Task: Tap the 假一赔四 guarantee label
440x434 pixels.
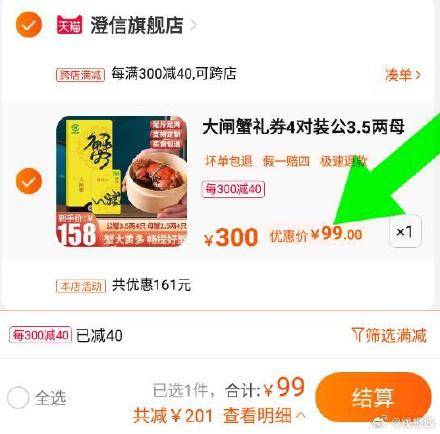Action: (286, 161)
